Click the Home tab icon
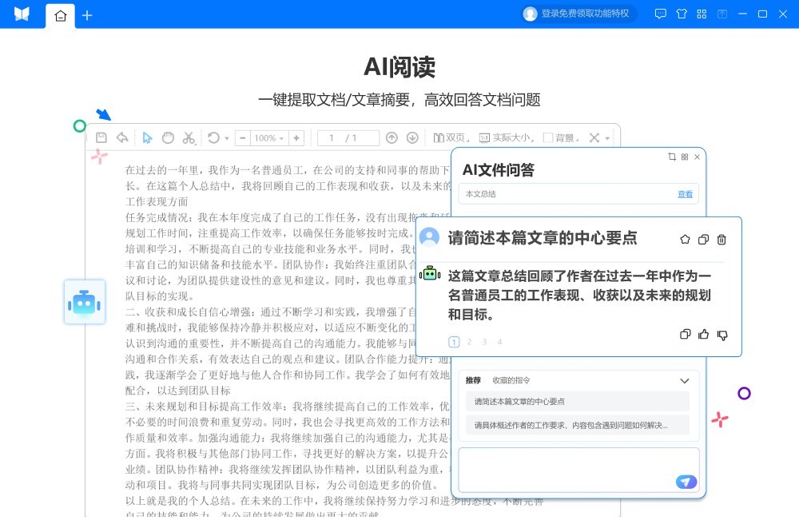 60,14
